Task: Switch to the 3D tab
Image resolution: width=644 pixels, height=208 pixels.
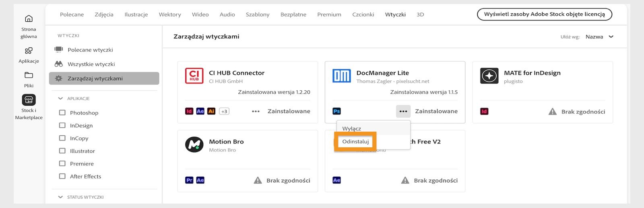Action: coord(420,14)
